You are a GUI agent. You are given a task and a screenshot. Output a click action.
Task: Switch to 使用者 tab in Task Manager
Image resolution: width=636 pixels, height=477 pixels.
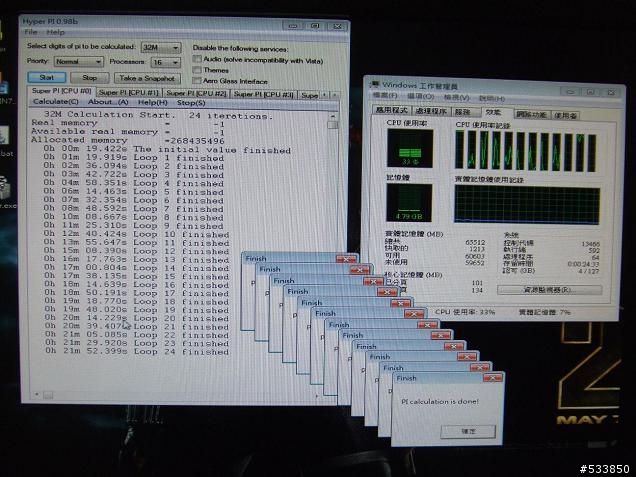[565, 116]
